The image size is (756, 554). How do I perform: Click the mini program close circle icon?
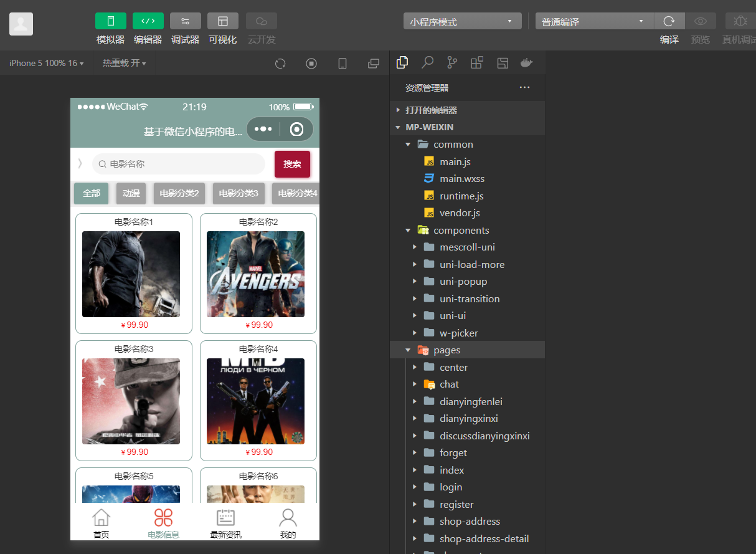[297, 129]
